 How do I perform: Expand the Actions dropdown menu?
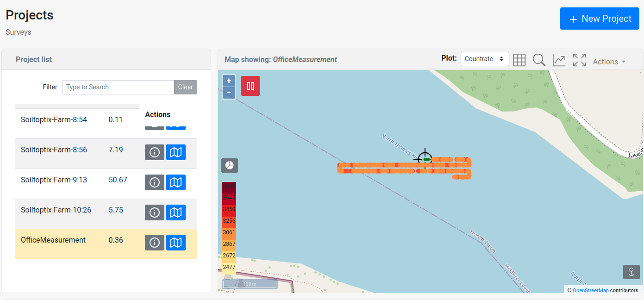coord(609,62)
